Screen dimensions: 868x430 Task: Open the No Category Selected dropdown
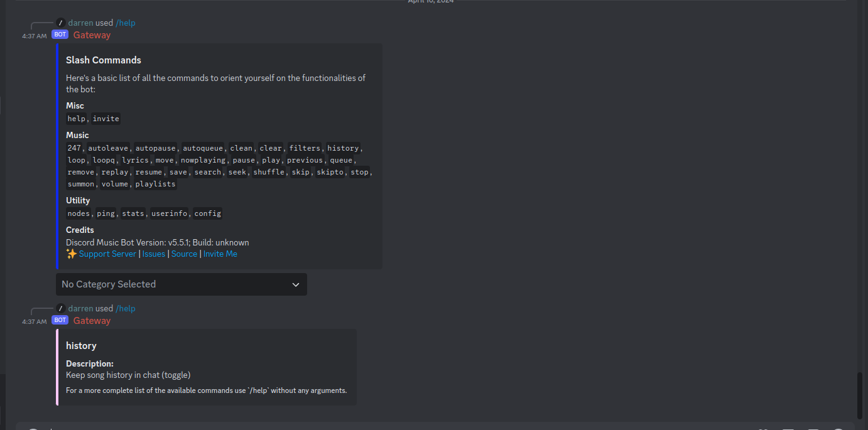coord(182,284)
